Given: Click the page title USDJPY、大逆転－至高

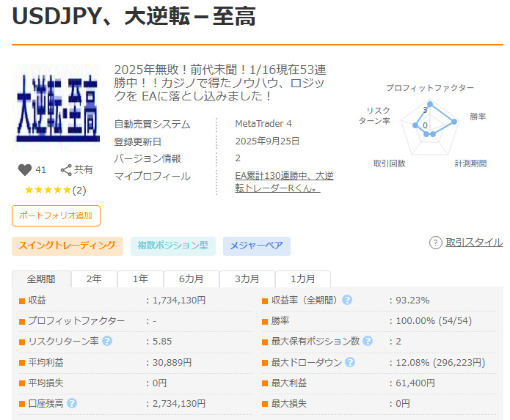Looking at the screenshot, I should click(134, 15).
